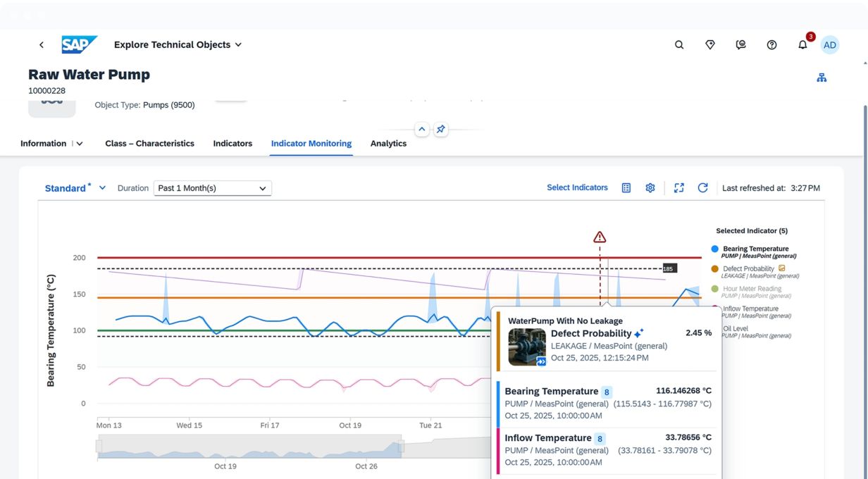Switch to table view icon
The height and width of the screenshot is (479, 868).
coord(626,188)
